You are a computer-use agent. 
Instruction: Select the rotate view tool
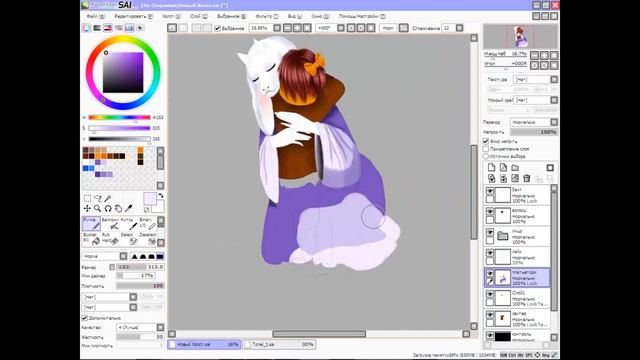[x=108, y=209]
